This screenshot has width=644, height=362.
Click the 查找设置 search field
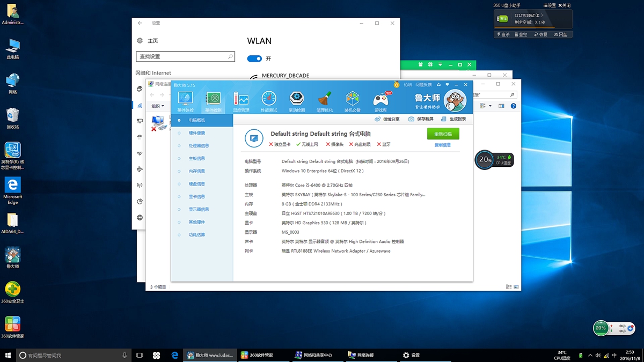coord(182,56)
